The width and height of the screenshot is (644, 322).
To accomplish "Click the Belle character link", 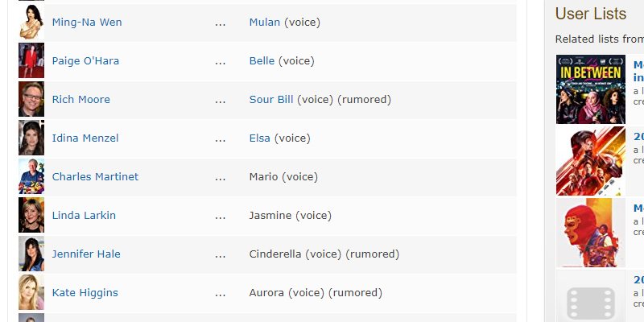I will pos(262,60).
